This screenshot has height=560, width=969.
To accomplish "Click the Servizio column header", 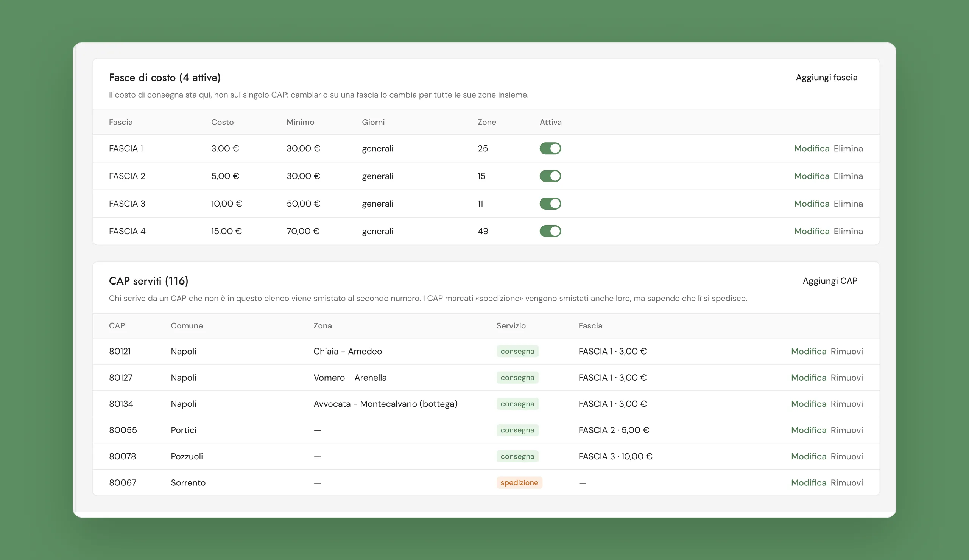I will 511,325.
